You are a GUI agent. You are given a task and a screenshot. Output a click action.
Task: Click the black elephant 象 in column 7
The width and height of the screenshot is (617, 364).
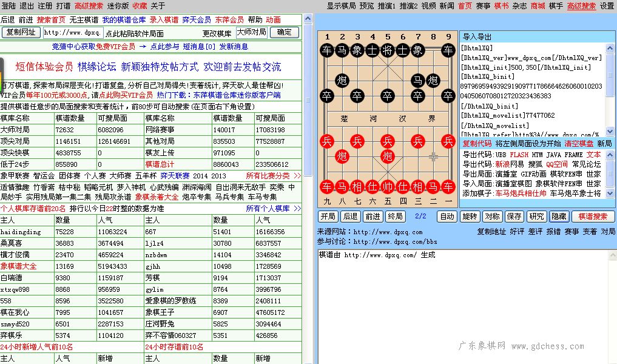click(x=417, y=50)
